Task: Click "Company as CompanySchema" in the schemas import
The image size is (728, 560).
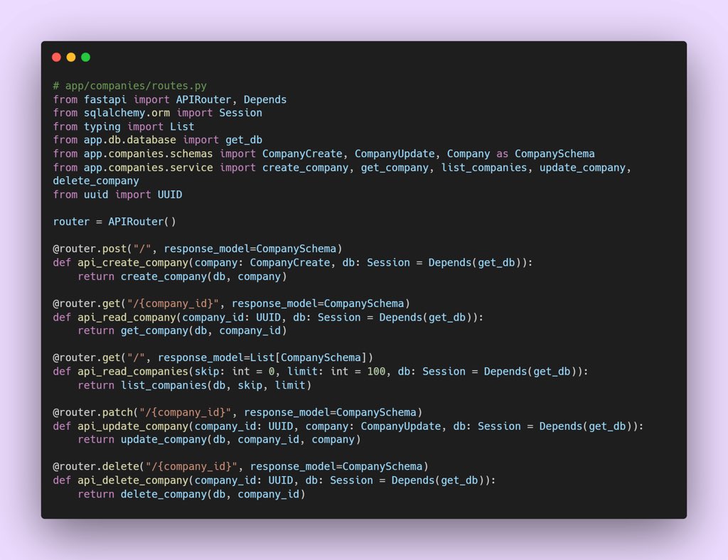Action: (x=520, y=154)
